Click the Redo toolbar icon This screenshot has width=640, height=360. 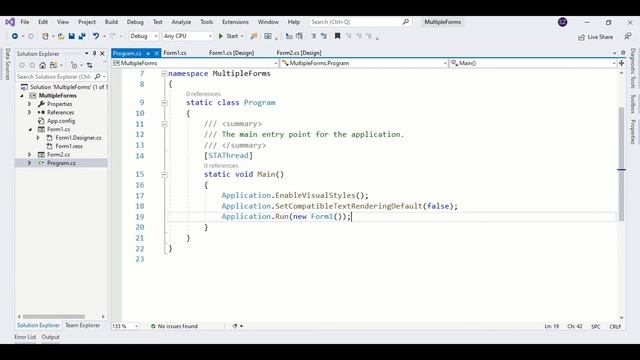pos(113,36)
